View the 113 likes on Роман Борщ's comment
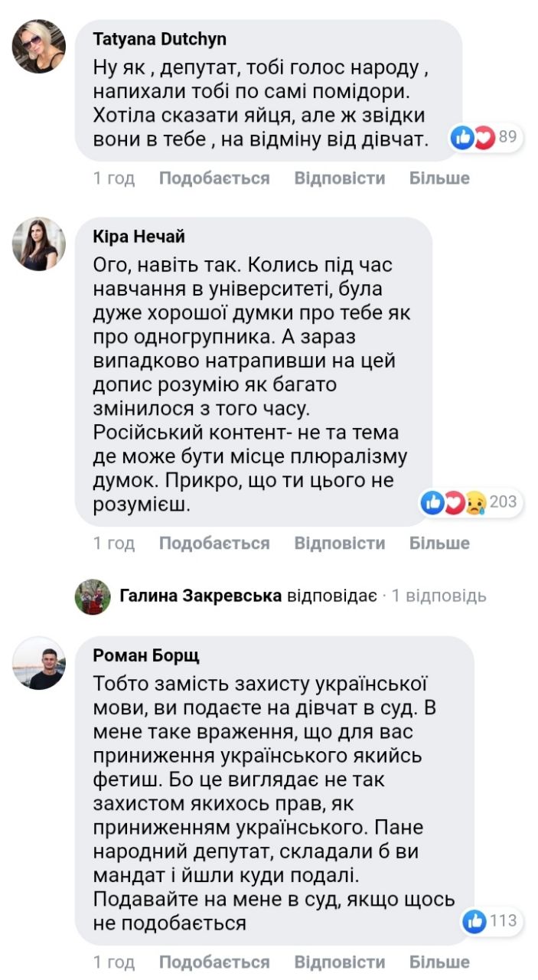Viewport: 538px width, 980px height. click(x=490, y=921)
